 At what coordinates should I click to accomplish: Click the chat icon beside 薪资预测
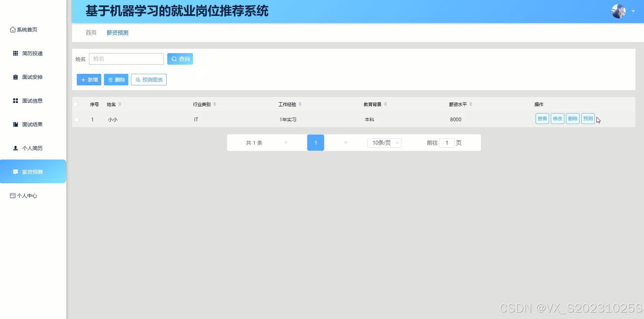point(15,172)
